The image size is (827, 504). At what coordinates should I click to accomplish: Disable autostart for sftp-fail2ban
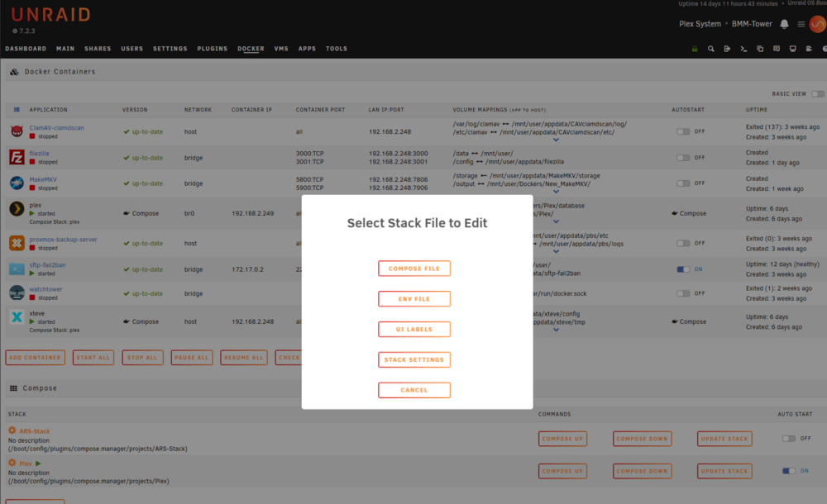coord(683,269)
